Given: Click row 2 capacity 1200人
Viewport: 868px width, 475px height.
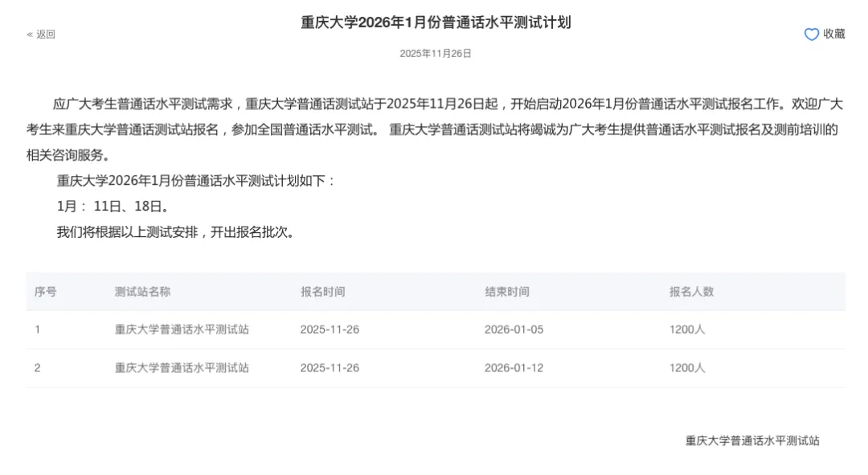Looking at the screenshot, I should point(687,367).
